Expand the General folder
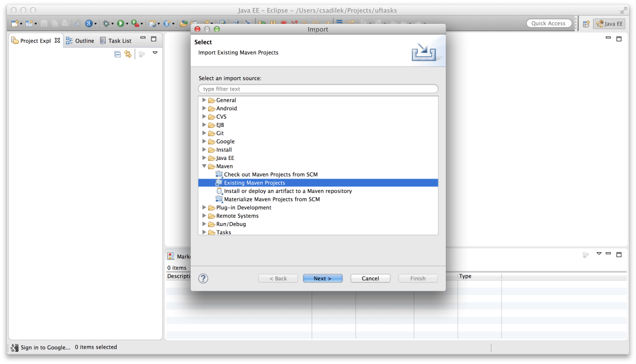Screen dimensions: 636x364 click(x=204, y=100)
